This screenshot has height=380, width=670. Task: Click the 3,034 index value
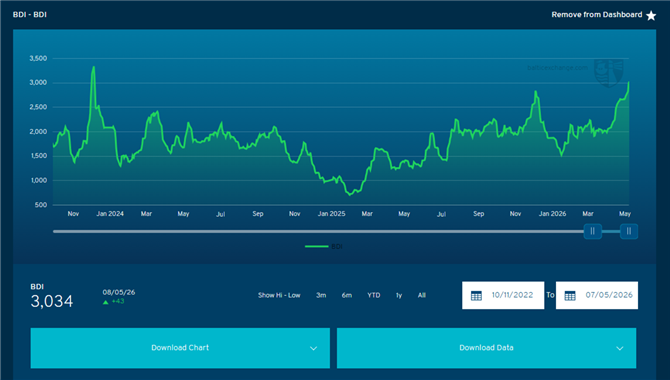coord(52,301)
